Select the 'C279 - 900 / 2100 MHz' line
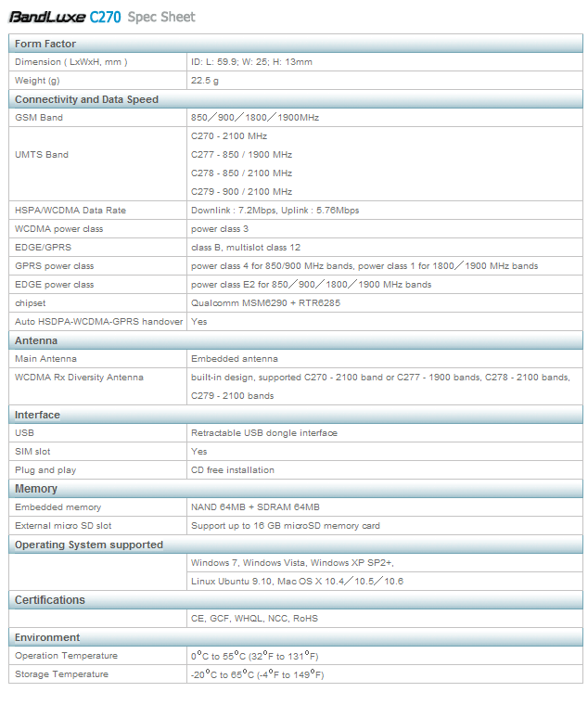588x705 pixels. (x=241, y=191)
